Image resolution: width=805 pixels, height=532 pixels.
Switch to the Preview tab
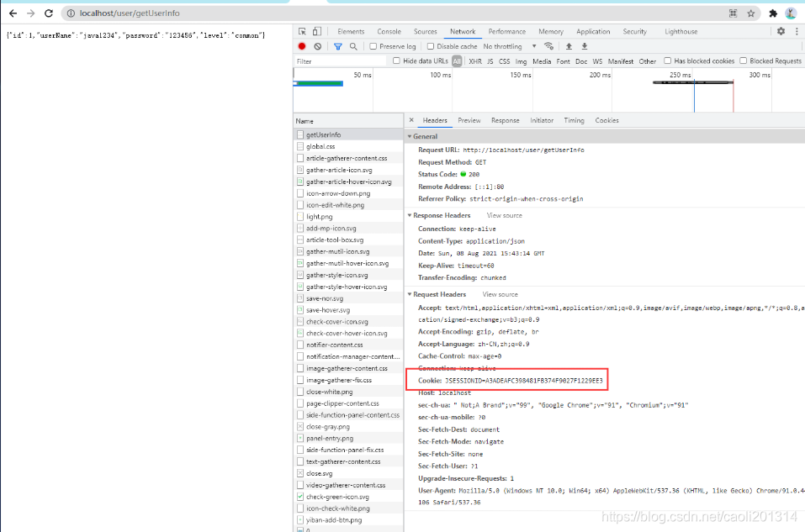[469, 120]
